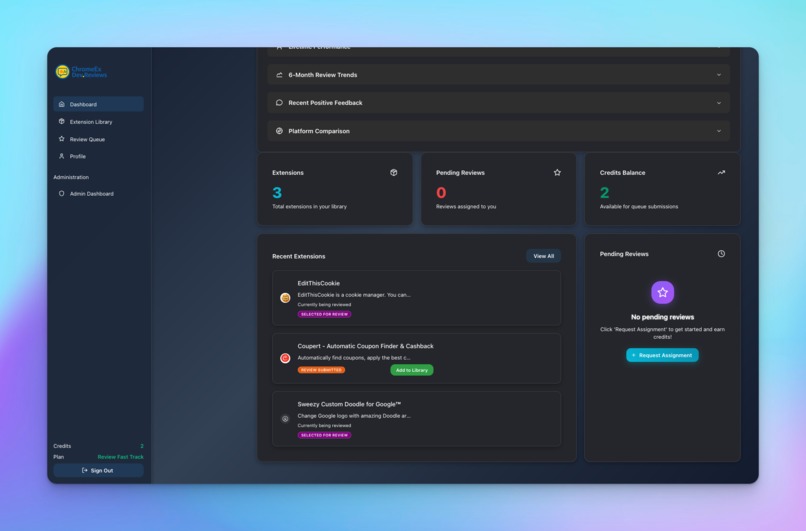Click the package icon on the Extensions card
Screen dimensions: 806x531
coord(394,173)
